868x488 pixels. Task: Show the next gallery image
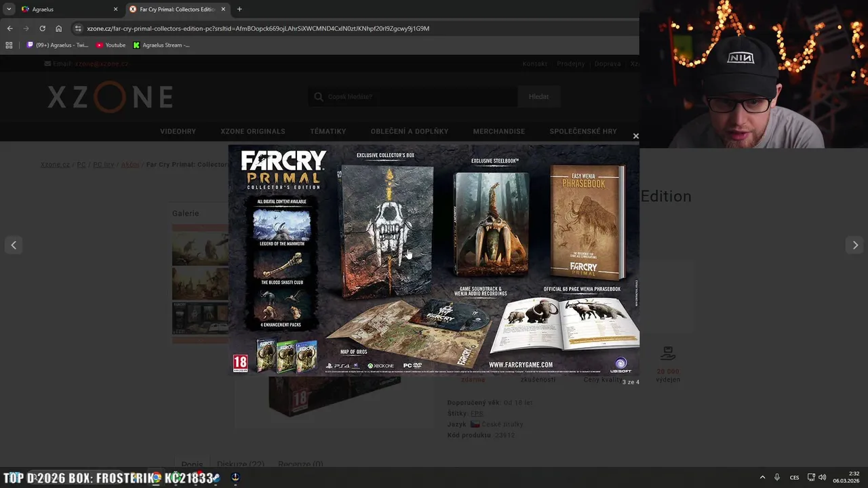click(x=855, y=245)
